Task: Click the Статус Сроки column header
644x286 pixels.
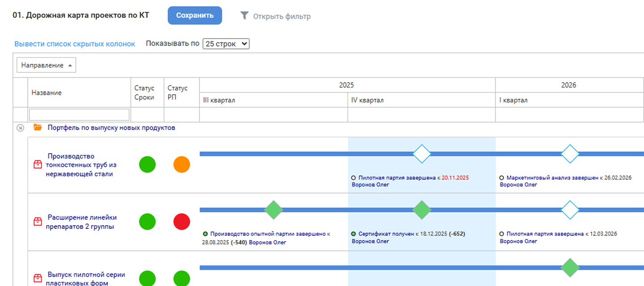Action: click(x=144, y=93)
